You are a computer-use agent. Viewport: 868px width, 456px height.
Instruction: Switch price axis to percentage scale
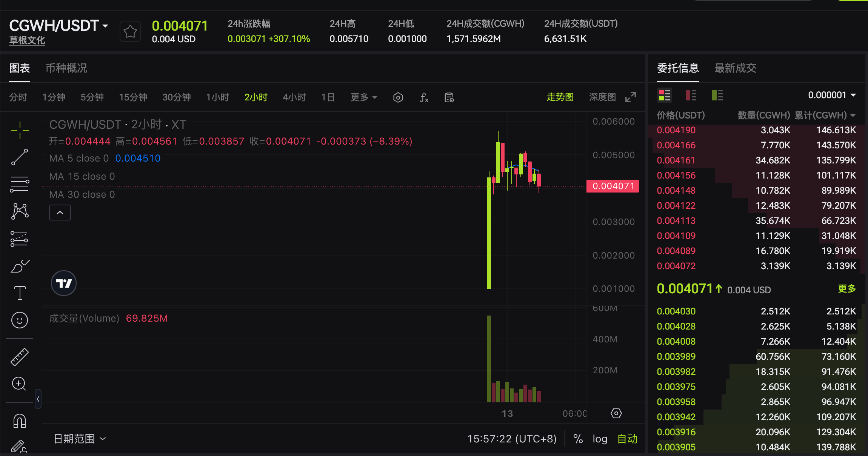(578, 438)
